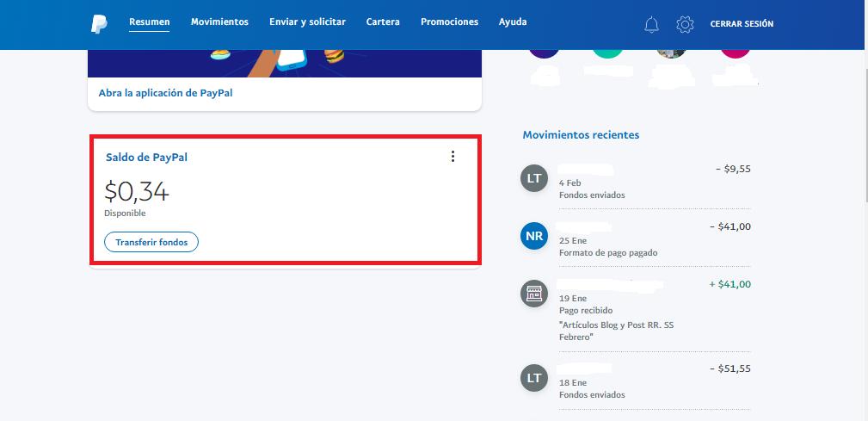This screenshot has width=868, height=421.
Task: Open the three-dot menu on Saldo de PayPal
Action: tap(452, 157)
